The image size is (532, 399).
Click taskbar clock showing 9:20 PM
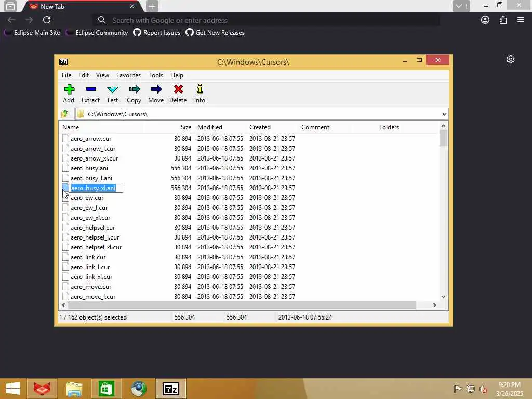509,389
